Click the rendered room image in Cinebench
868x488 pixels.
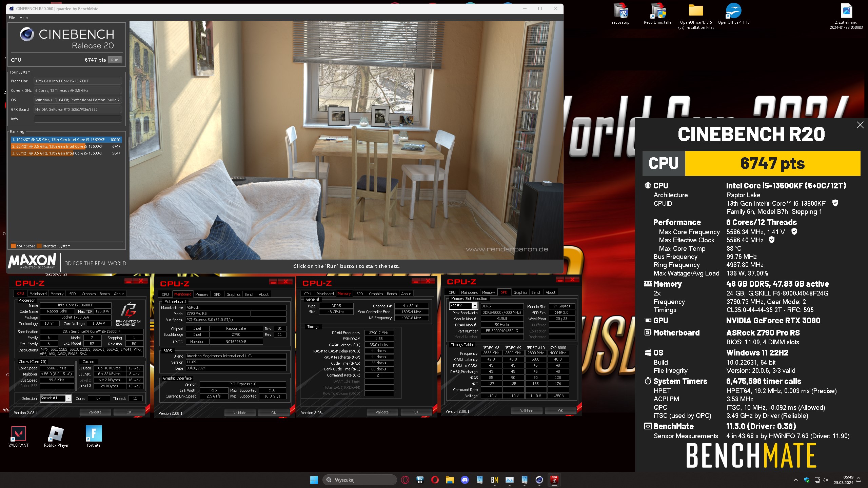(346, 140)
